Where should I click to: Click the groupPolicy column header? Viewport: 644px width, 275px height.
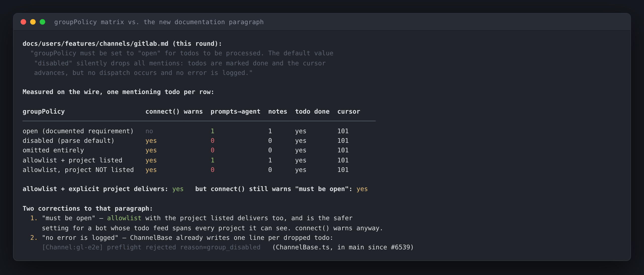(44, 112)
